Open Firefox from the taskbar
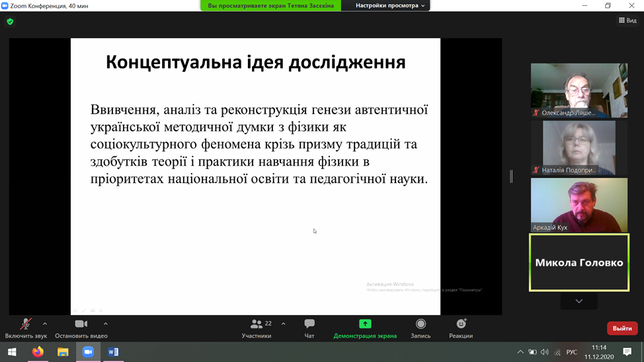 (38, 352)
